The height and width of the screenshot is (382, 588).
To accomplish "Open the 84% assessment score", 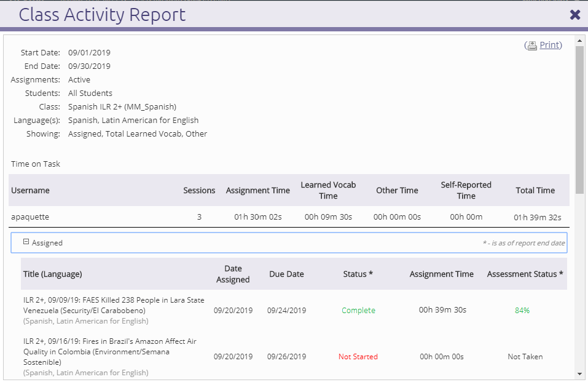I will tap(522, 311).
